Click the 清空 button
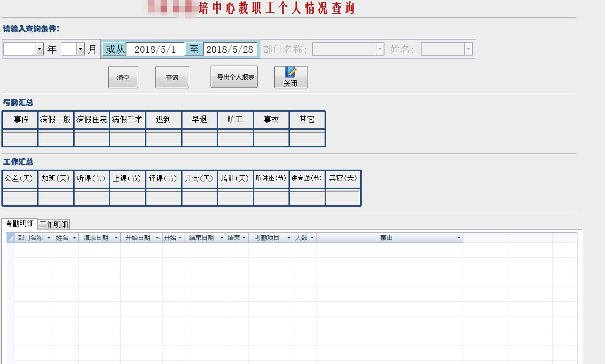The height and width of the screenshot is (364, 605). 123,77
